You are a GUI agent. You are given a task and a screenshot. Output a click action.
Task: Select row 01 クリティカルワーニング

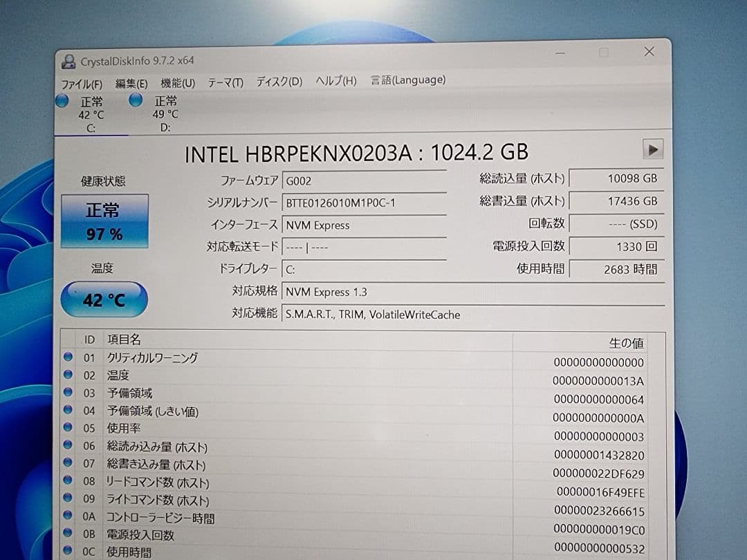pyautogui.click(x=353, y=359)
